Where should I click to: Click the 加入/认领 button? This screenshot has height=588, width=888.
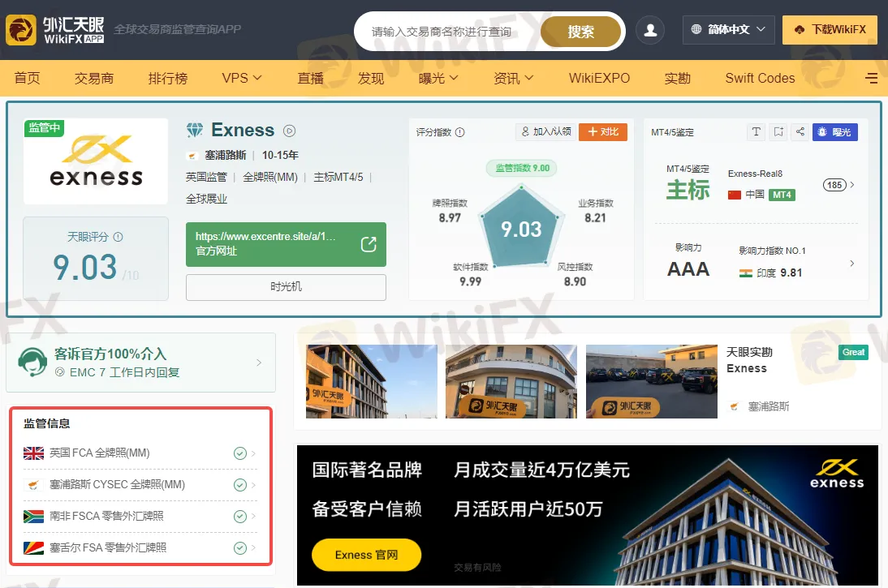(x=546, y=132)
